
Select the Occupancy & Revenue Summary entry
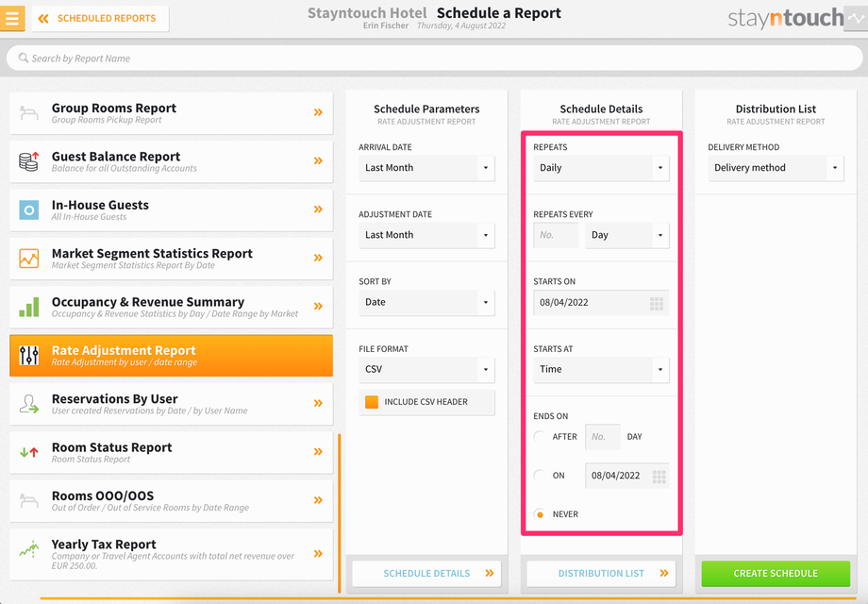[x=171, y=307]
